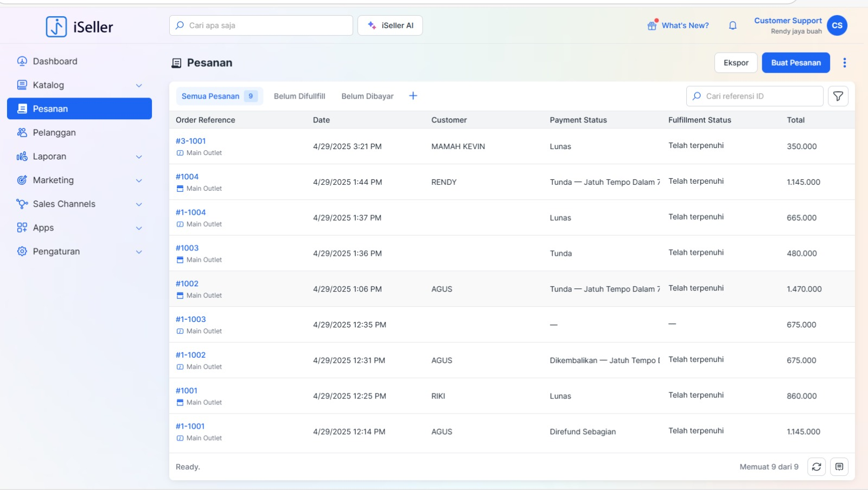The image size is (868, 490).
Task: Open order #3-1001 link
Action: [x=191, y=141]
